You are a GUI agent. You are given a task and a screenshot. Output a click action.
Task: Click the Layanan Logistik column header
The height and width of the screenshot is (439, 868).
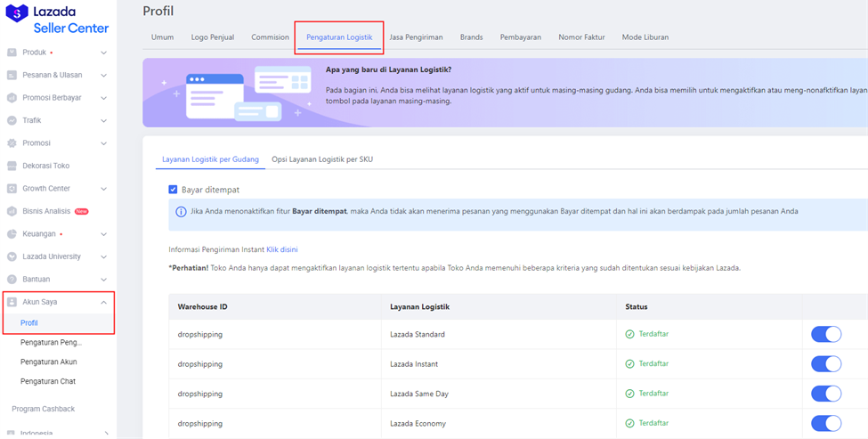click(419, 306)
